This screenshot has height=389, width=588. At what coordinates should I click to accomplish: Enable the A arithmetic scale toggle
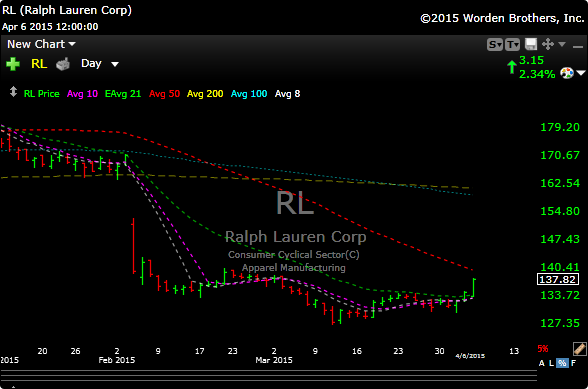pos(542,363)
